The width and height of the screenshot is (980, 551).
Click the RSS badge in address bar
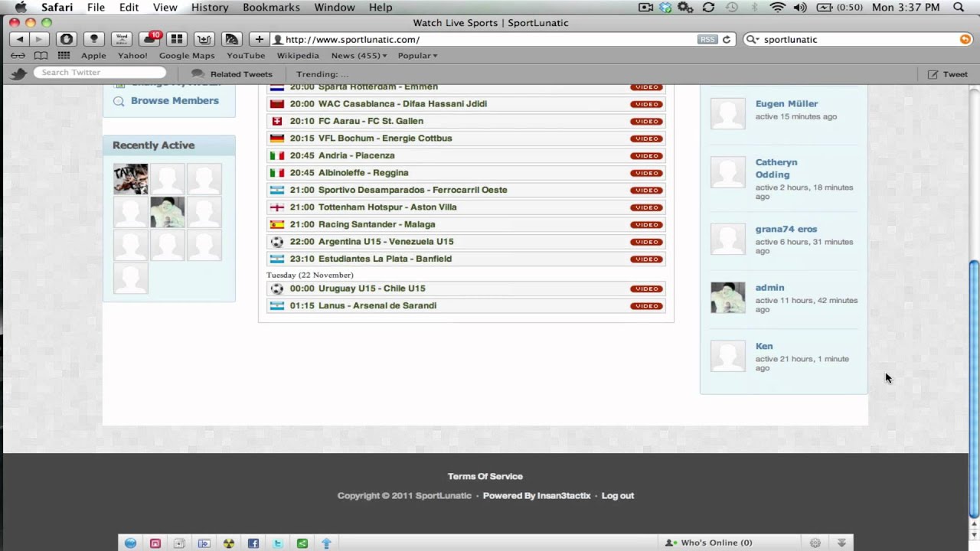(707, 39)
